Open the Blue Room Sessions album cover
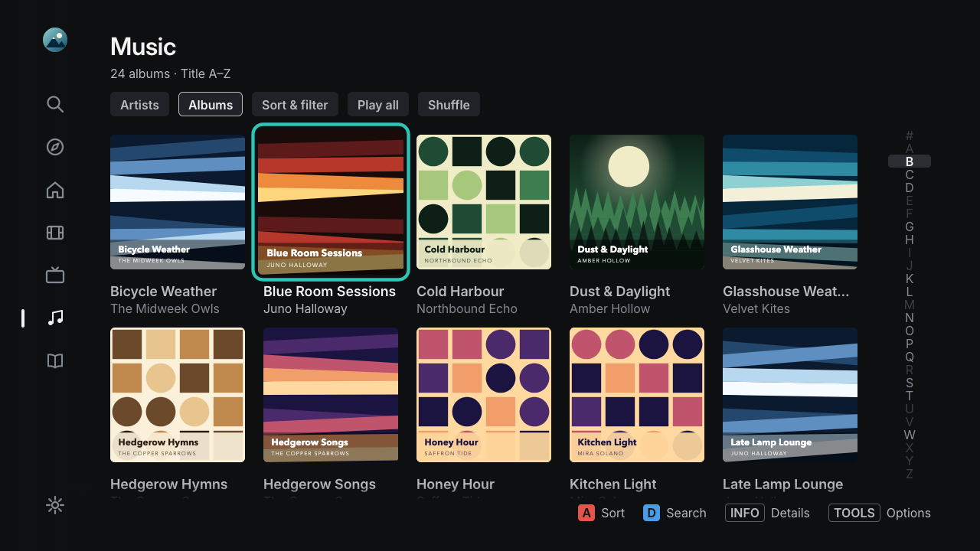980x551 pixels. 331,202
